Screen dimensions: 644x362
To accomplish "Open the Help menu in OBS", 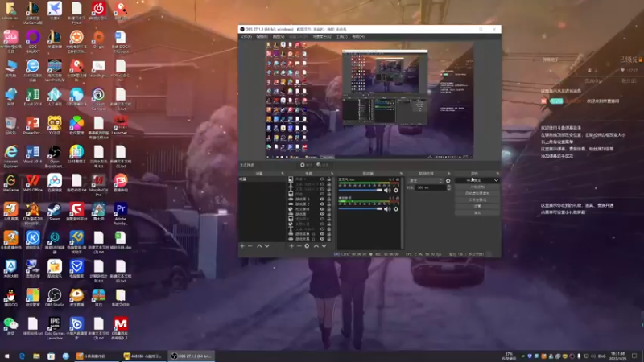I will (x=358, y=37).
